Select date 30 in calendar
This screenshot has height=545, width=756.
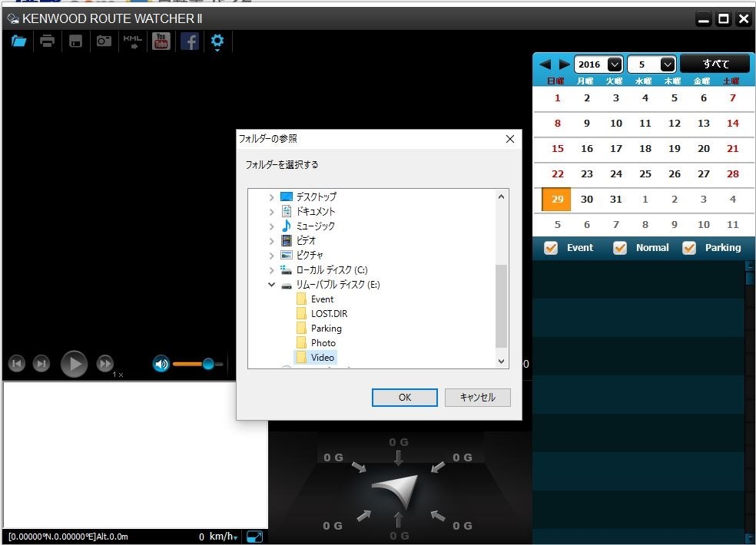(x=586, y=200)
